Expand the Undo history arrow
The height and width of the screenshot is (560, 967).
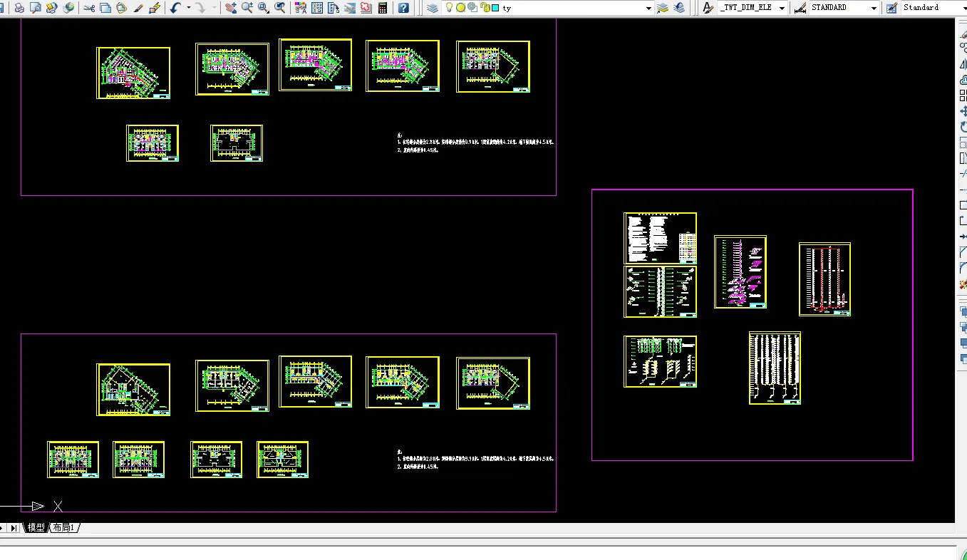188,8
